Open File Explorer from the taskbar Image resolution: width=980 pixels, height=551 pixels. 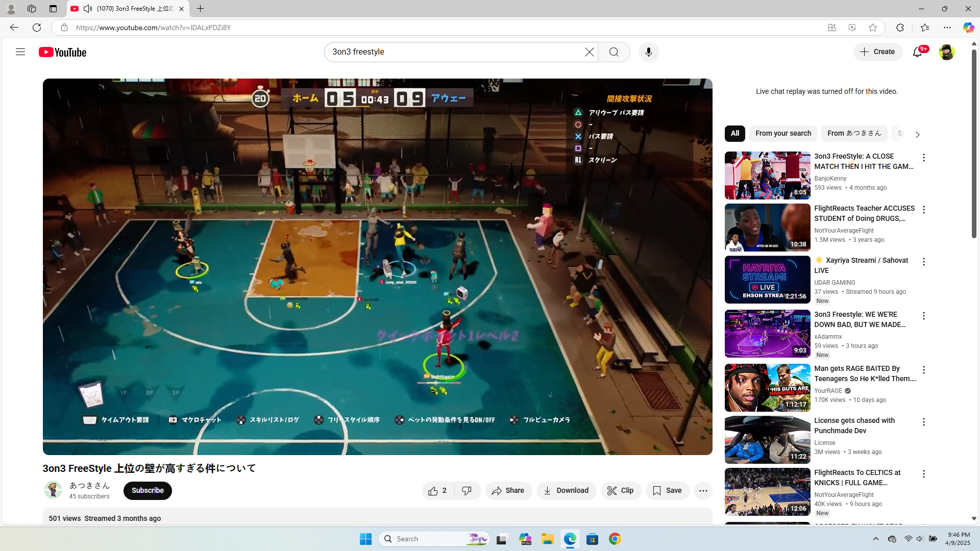point(548,539)
